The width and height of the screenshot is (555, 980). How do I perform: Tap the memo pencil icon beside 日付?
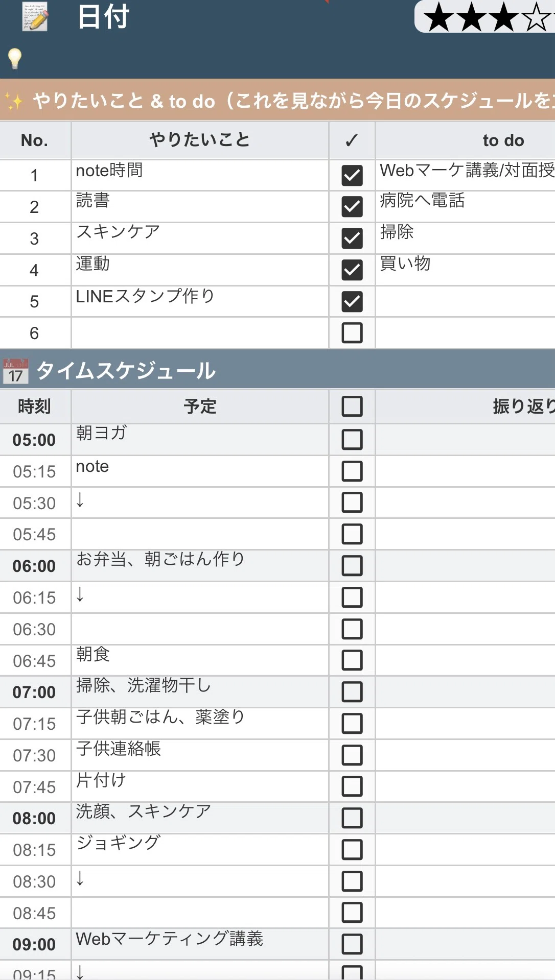pos(35,16)
